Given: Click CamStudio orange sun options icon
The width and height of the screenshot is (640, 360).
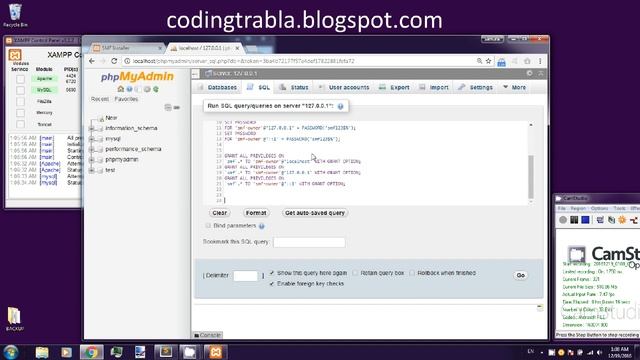Looking at the screenshot, I should coord(622,220).
